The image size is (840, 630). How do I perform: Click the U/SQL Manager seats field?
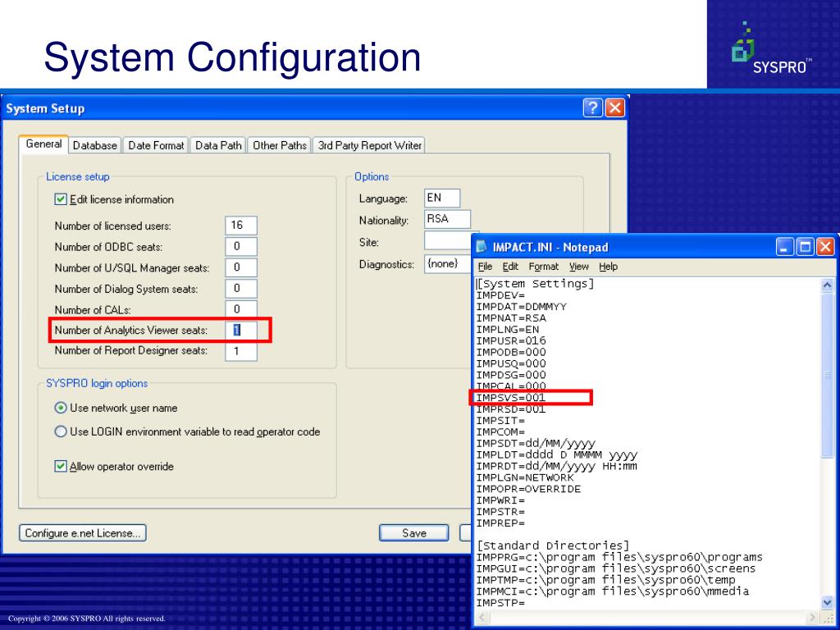click(x=241, y=267)
